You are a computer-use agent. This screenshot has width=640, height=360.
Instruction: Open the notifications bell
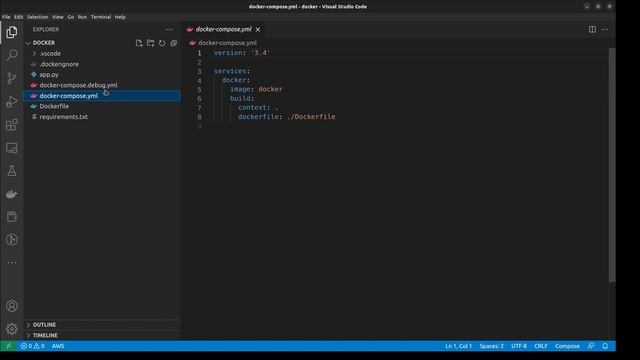pos(605,346)
